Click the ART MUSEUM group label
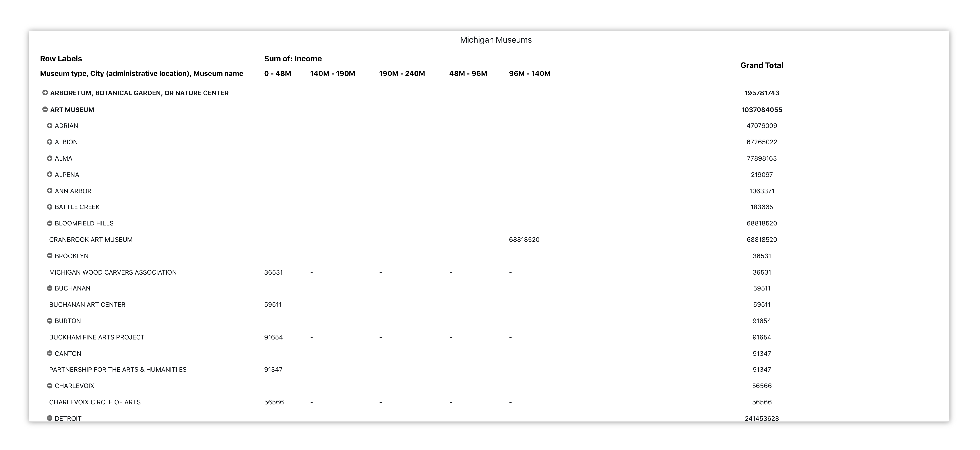This screenshot has width=980, height=450. click(72, 110)
